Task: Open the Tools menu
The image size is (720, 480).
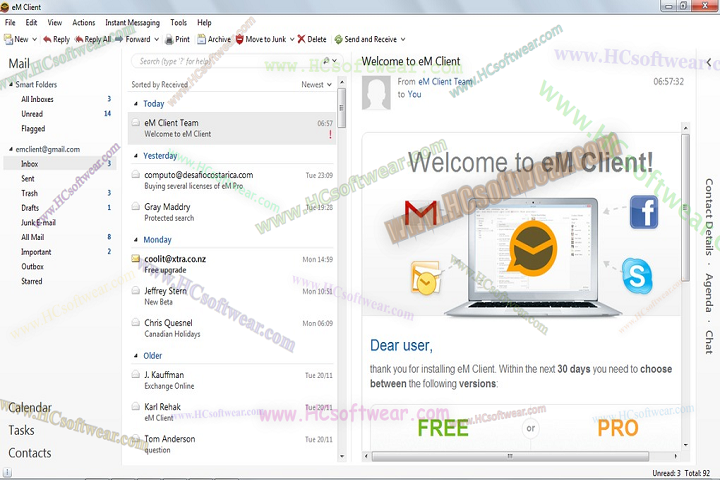Action: tap(179, 23)
